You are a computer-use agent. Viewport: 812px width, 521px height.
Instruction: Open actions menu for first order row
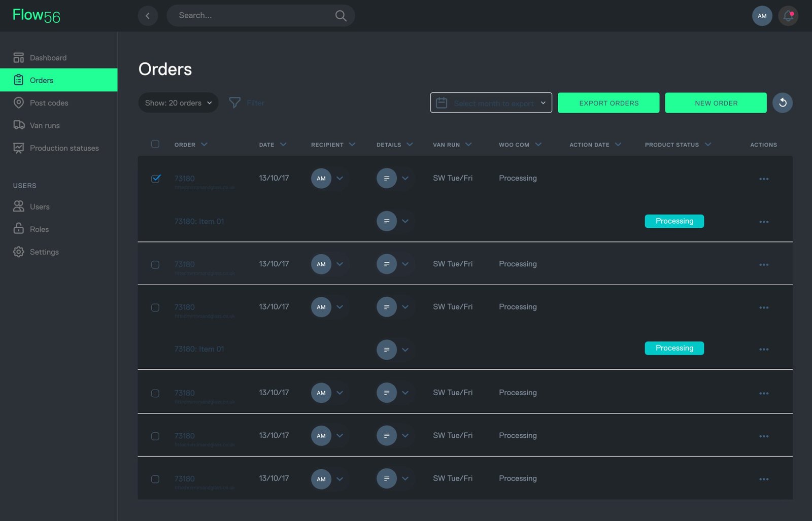[763, 179]
